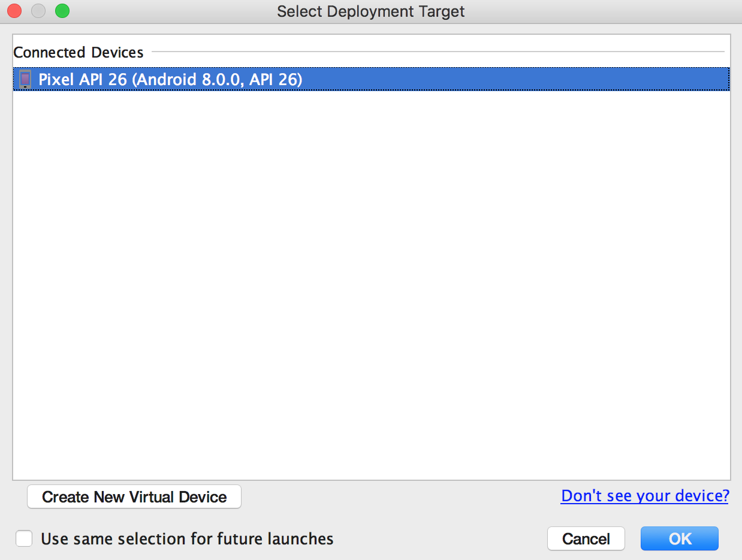Close the dialog with the red button
Viewport: 742px width, 560px height.
[x=14, y=11]
